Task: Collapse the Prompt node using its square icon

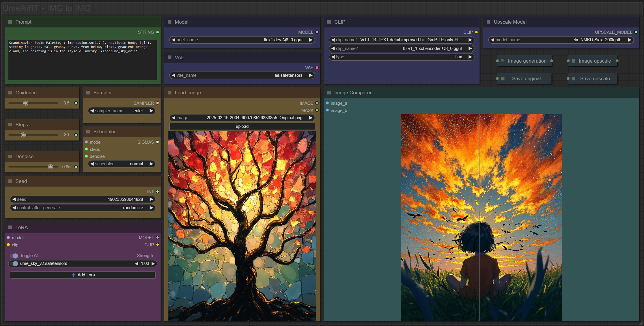Action: tap(10, 22)
